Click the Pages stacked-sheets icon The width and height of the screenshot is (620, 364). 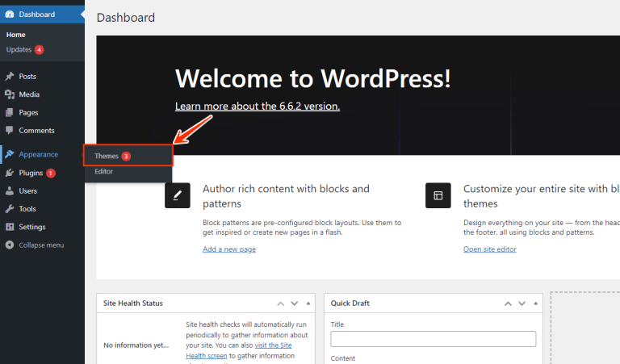[10, 113]
